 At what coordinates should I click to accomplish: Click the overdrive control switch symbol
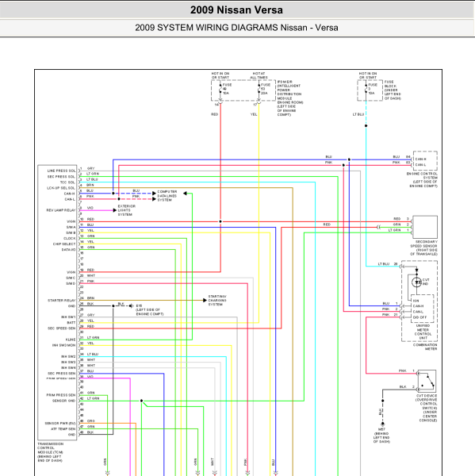coord(427,382)
